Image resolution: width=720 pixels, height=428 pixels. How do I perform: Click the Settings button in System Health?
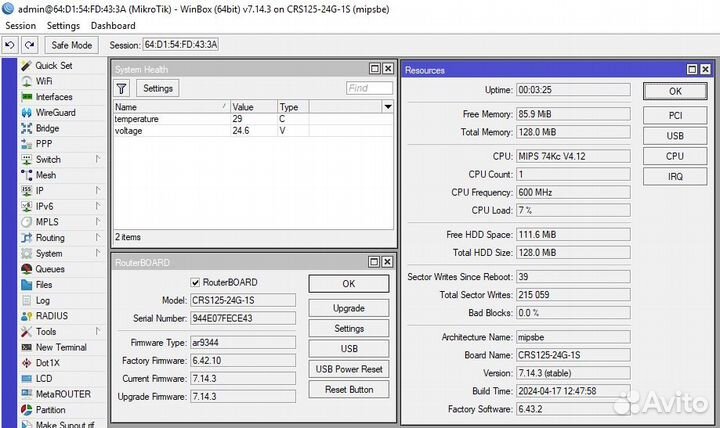(x=158, y=88)
